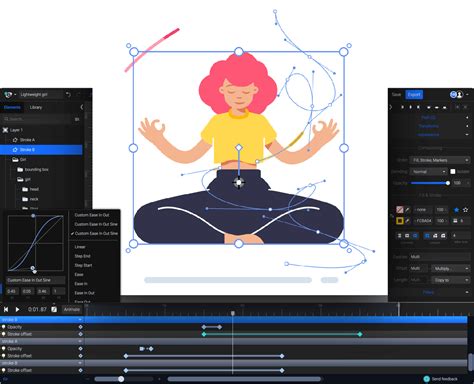The width and height of the screenshot is (474, 384).
Task: Click the Save button
Action: (x=396, y=95)
